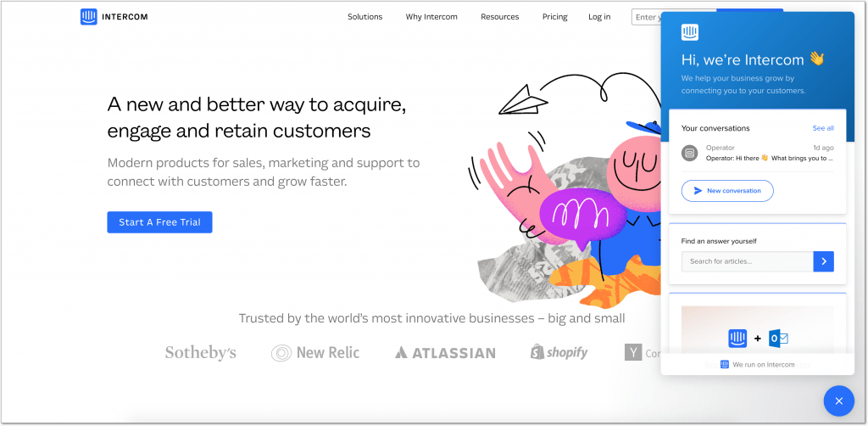Open the Solutions menu
Viewport: 868px width, 426px height.
point(364,17)
